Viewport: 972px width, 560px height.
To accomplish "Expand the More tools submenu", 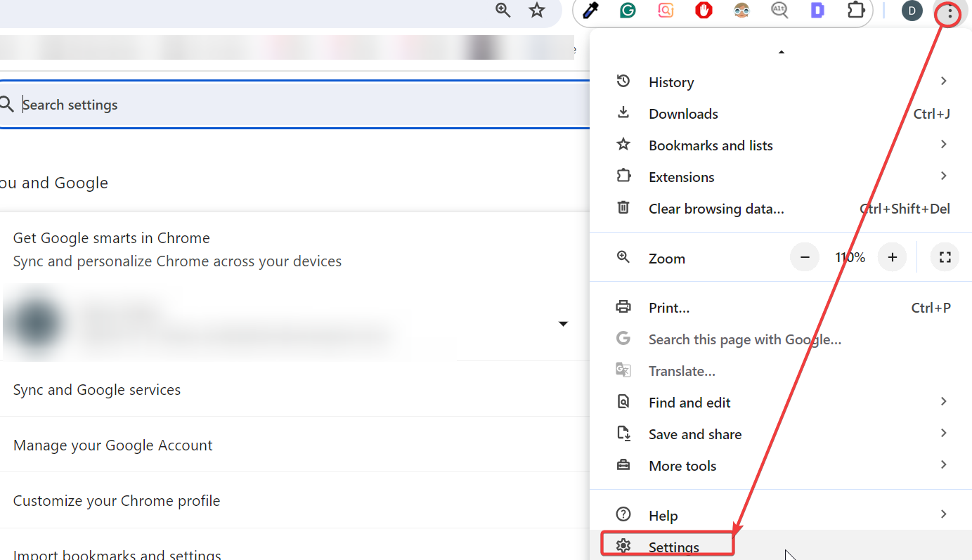I will (944, 464).
